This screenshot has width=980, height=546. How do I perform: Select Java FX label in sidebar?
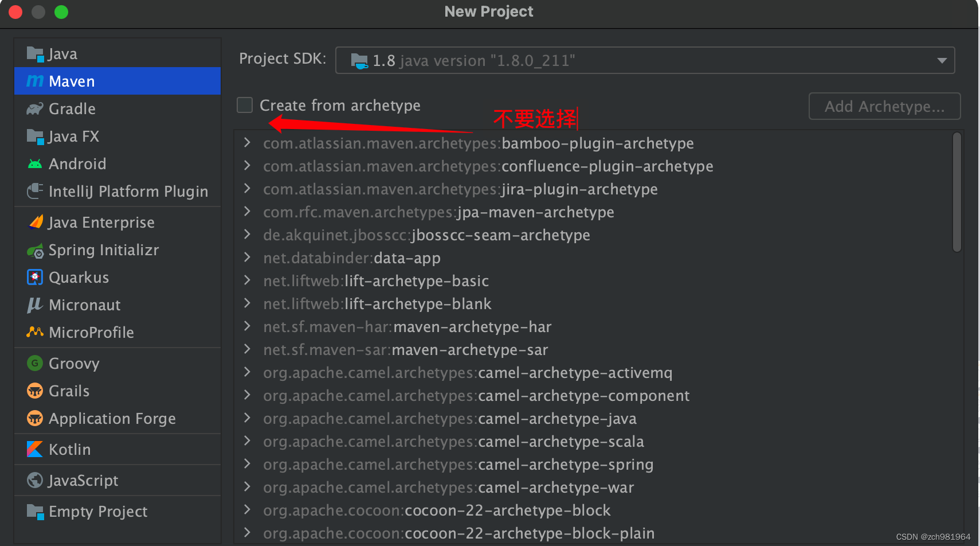(73, 136)
